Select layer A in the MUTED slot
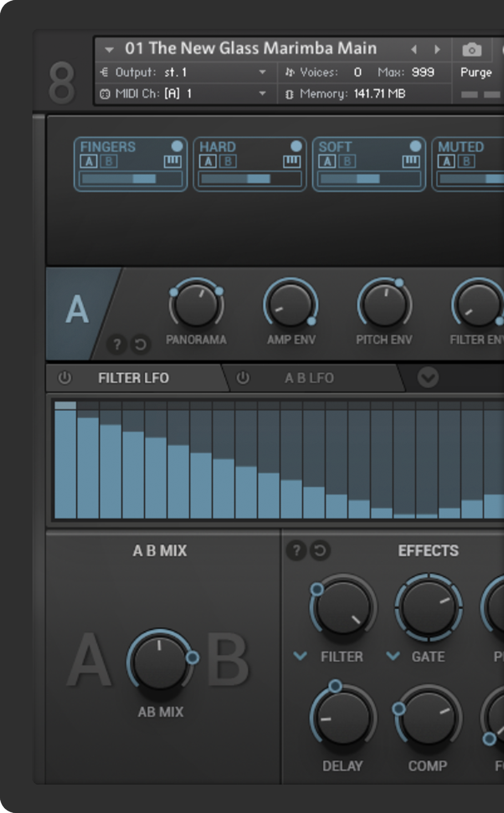This screenshot has width=504, height=813. coord(446,161)
